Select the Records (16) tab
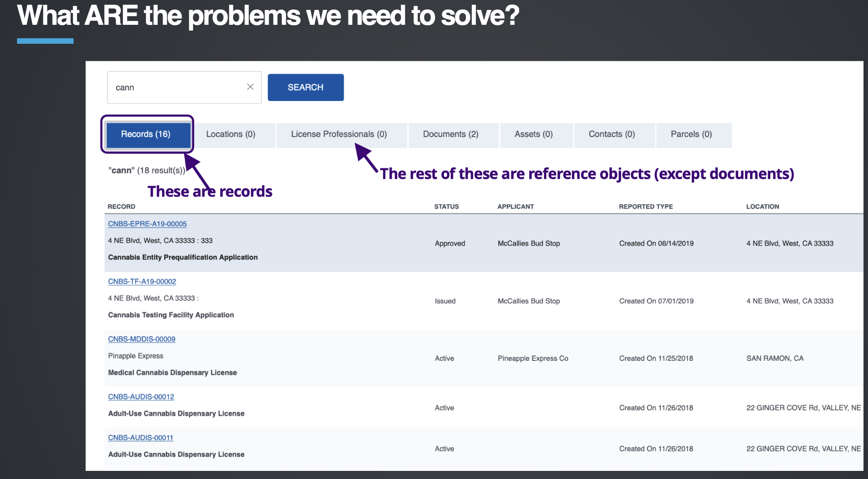Screen dimensions: 868x479 (146, 134)
